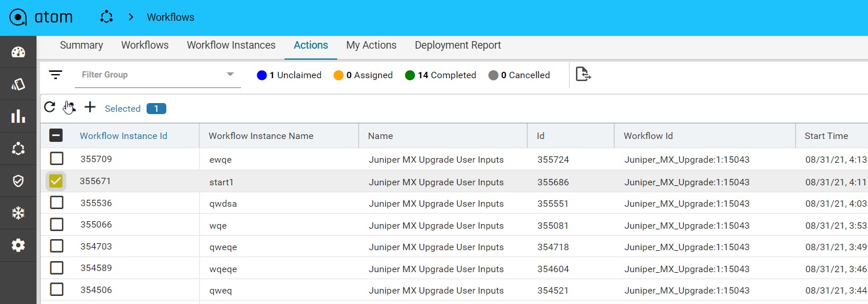
Task: Click instance name 'qweq'
Action: pyautogui.click(x=221, y=291)
